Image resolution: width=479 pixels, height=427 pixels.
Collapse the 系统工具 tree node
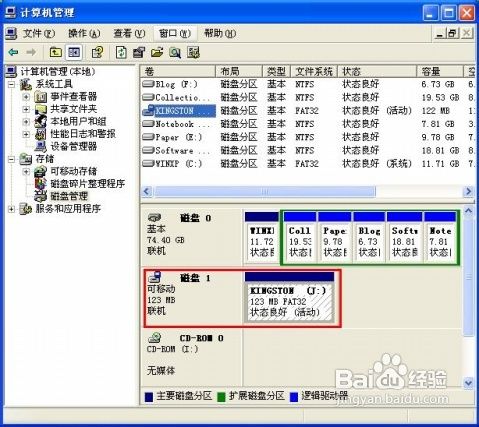11,85
